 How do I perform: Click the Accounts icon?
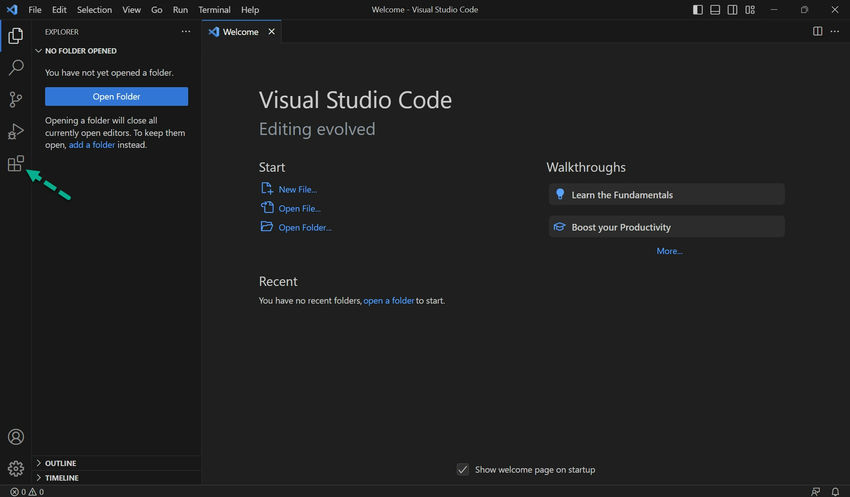[15, 437]
